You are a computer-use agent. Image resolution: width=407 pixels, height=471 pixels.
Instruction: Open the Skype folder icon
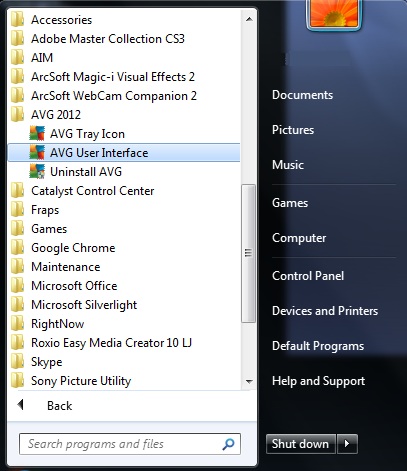coord(17,362)
